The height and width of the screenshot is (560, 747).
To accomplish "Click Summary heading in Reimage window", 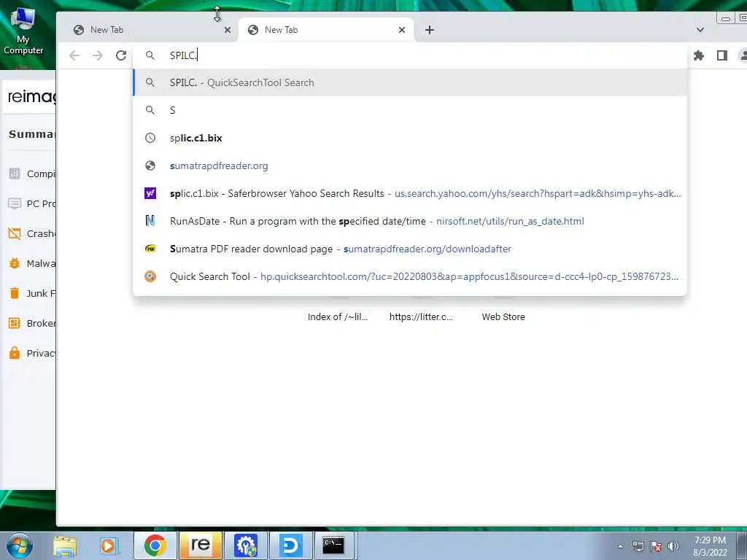I will 32,134.
